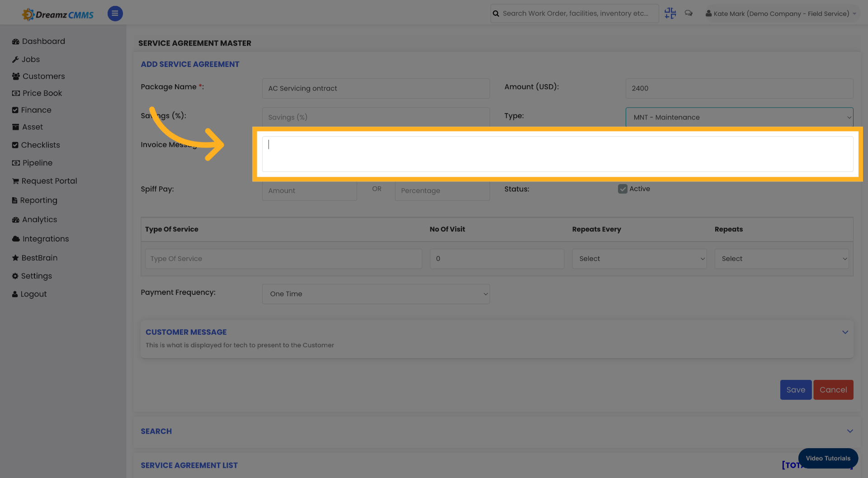Click Logout in the sidebar
Viewport: 868px width, 478px height.
click(x=15, y=293)
